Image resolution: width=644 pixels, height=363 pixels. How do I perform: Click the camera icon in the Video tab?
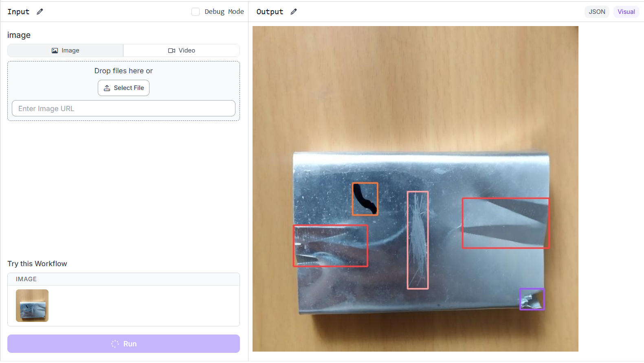click(171, 50)
